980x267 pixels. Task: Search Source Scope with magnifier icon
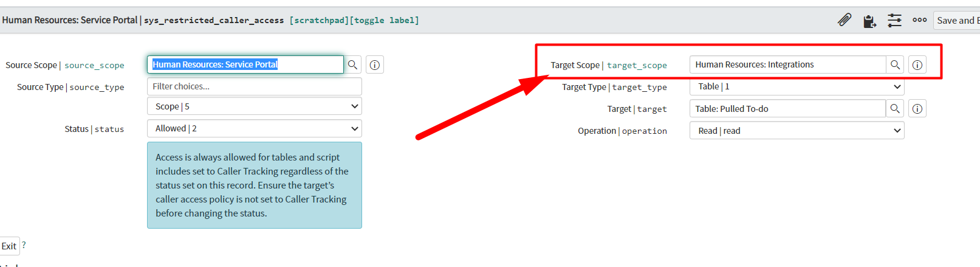(352, 64)
